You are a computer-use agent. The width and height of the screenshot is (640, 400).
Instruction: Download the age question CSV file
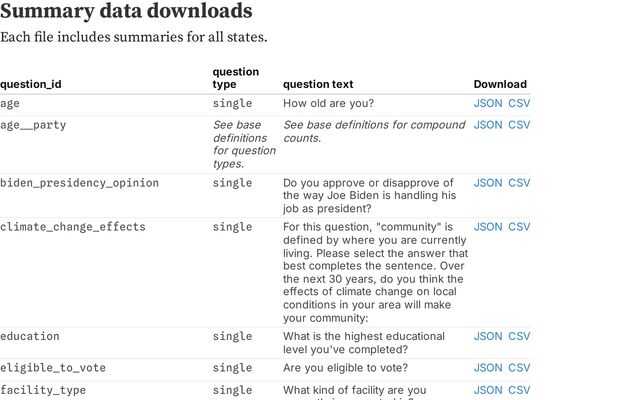coord(519,103)
